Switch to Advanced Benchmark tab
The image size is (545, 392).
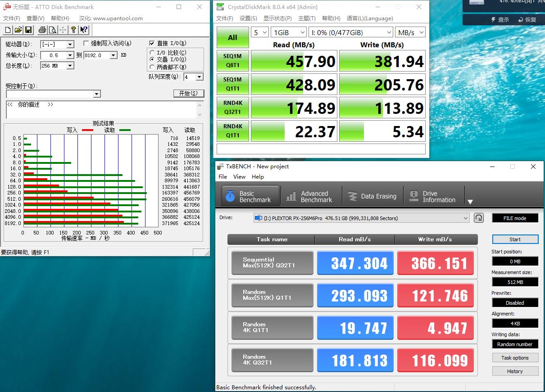(311, 197)
